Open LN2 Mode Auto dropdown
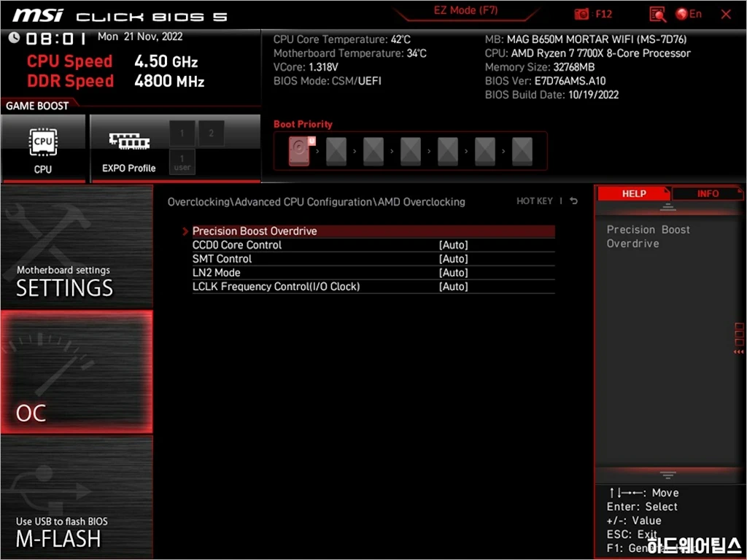The image size is (747, 560). coord(453,273)
